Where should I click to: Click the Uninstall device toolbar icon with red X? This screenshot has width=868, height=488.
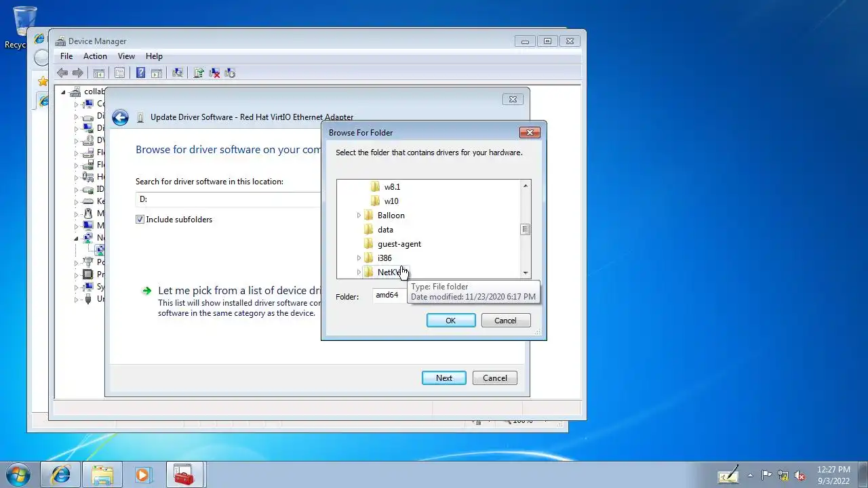[x=214, y=73]
